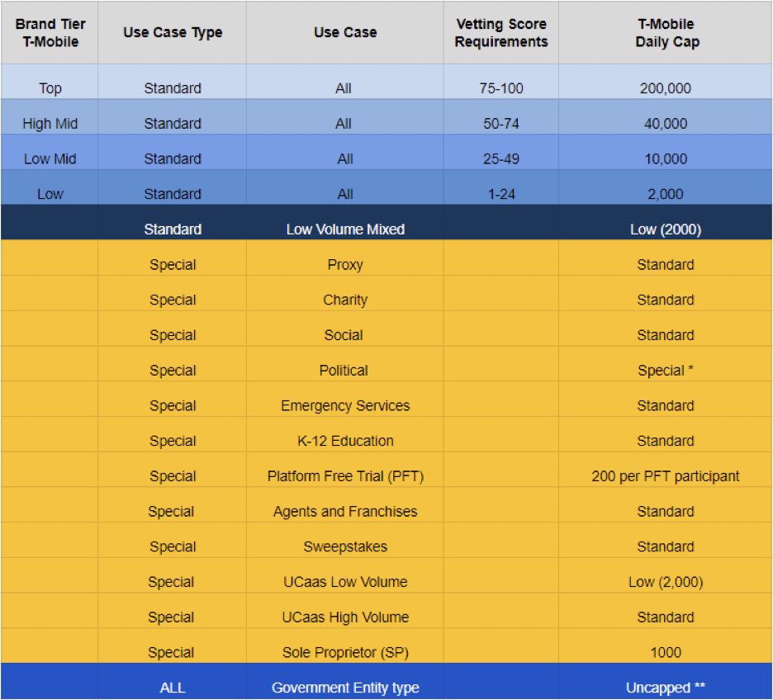Click the Charity use case cell
This screenshot has height=700, width=773.
point(345,300)
